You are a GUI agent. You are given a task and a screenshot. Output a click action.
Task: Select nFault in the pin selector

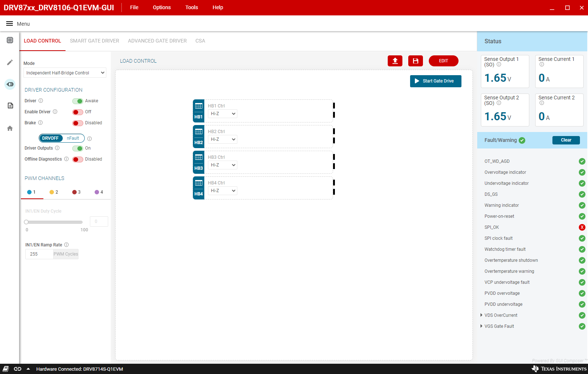tap(73, 138)
